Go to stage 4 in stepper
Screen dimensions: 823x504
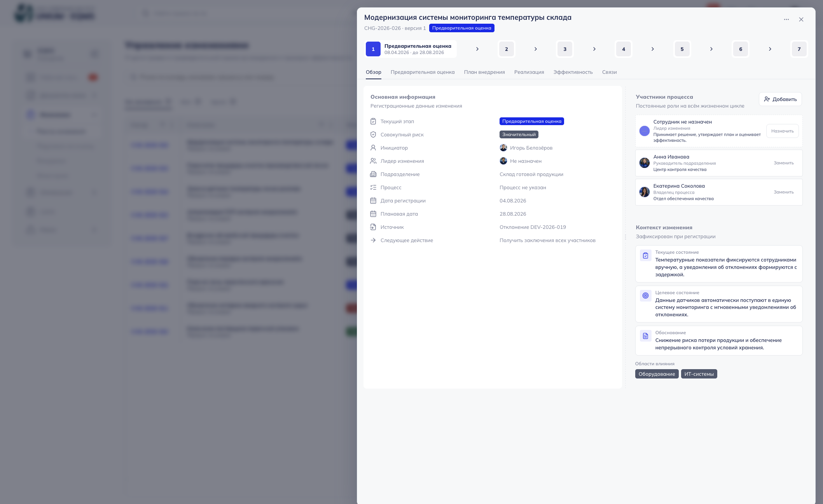coord(624,49)
